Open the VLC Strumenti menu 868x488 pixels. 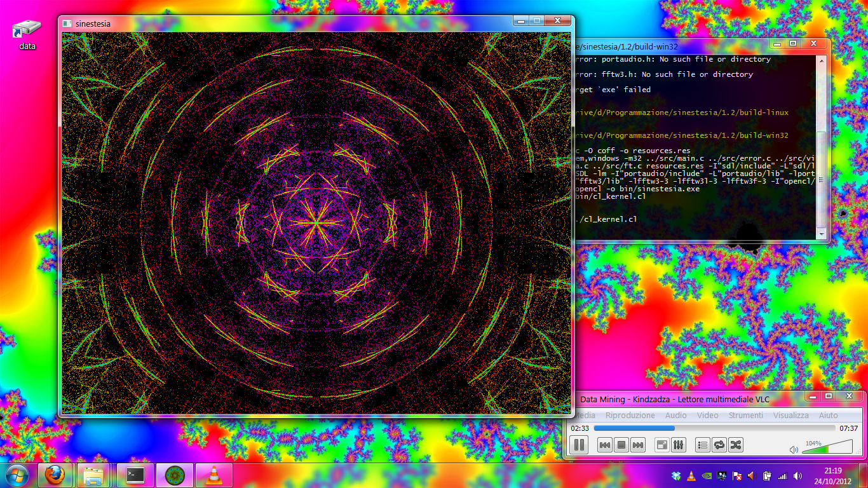click(x=746, y=415)
